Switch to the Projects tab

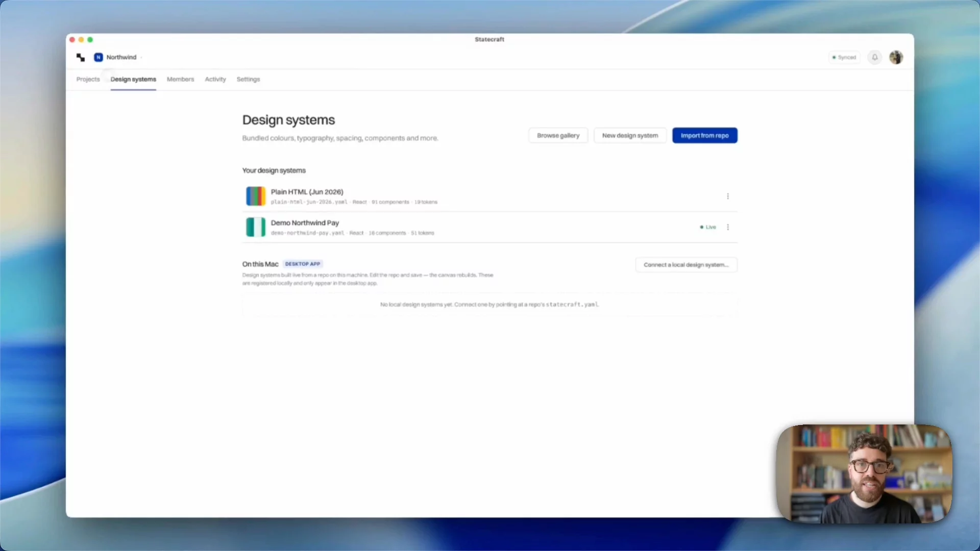coord(88,79)
